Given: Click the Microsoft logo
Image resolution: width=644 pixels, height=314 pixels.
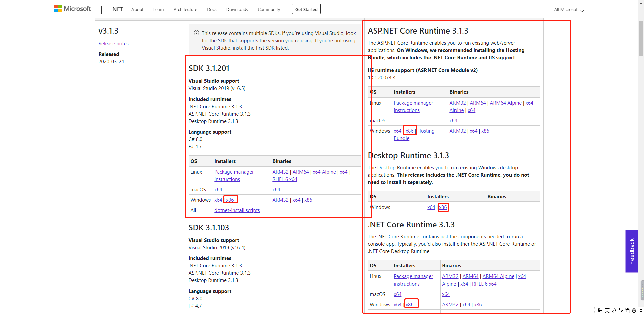Looking at the screenshot, I should coord(72,9).
